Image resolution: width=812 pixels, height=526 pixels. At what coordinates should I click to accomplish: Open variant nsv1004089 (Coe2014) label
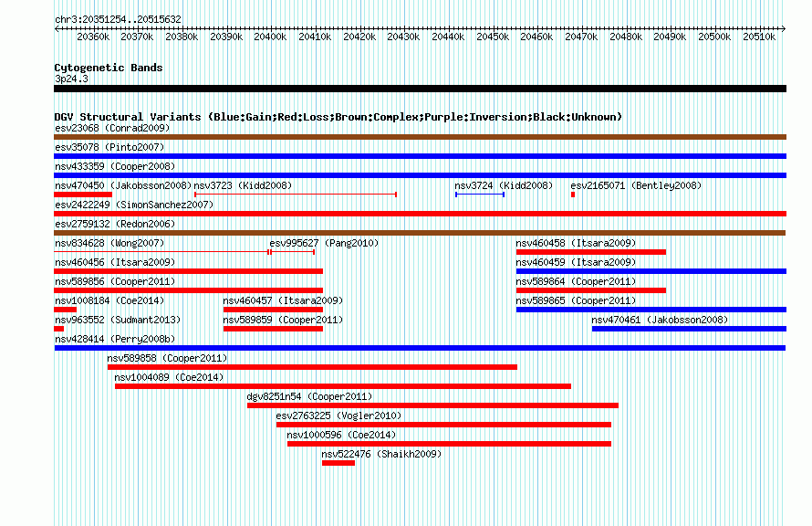coord(169,377)
